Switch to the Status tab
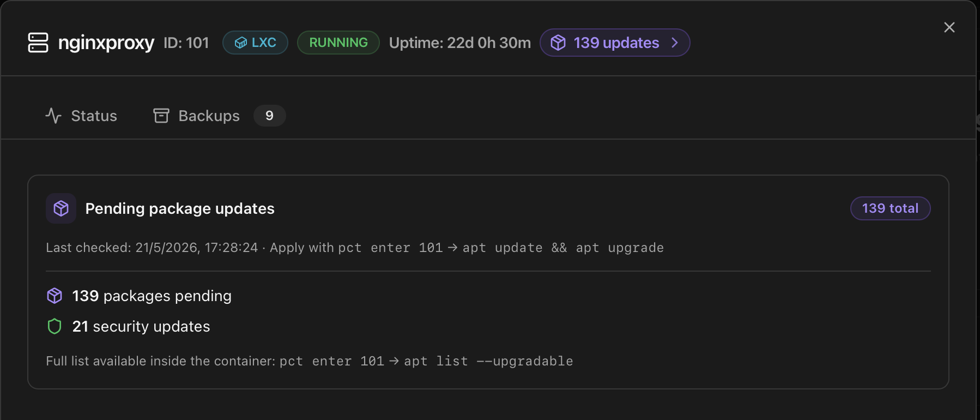The image size is (980, 420). pyautogui.click(x=81, y=116)
